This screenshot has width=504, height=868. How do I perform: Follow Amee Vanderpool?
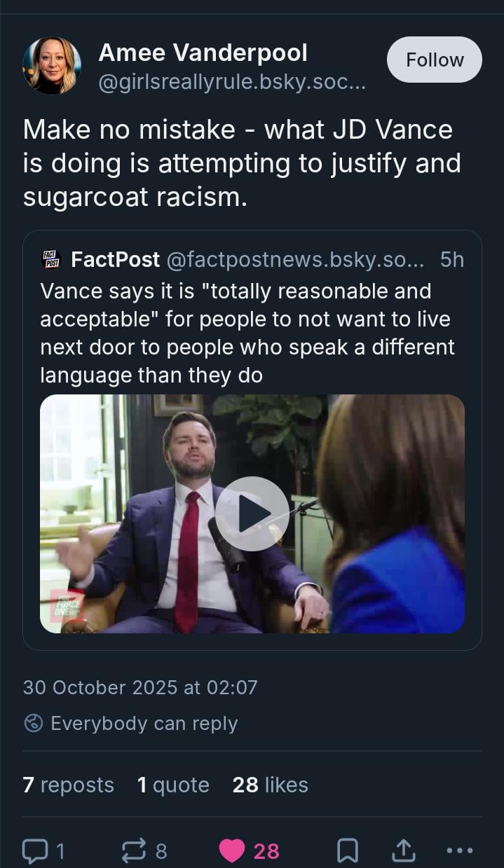point(435,60)
